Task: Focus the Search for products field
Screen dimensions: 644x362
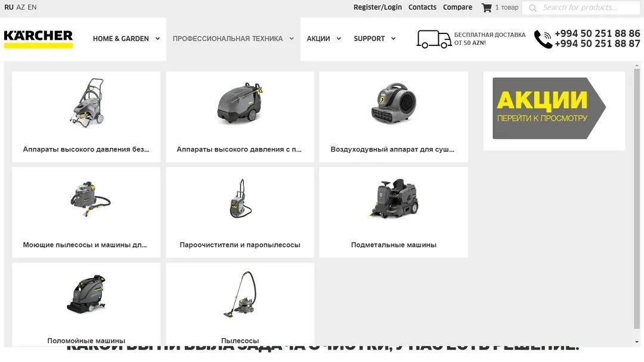Action: (x=581, y=8)
